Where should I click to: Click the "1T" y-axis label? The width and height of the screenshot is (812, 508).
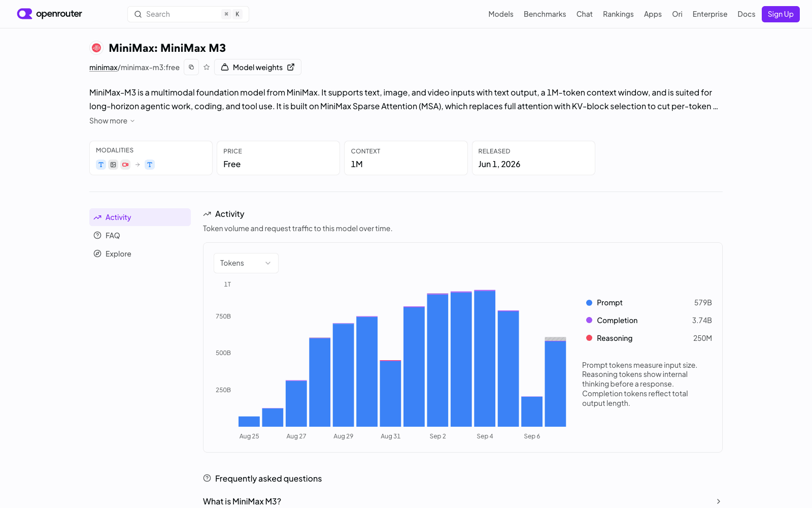[x=227, y=284]
